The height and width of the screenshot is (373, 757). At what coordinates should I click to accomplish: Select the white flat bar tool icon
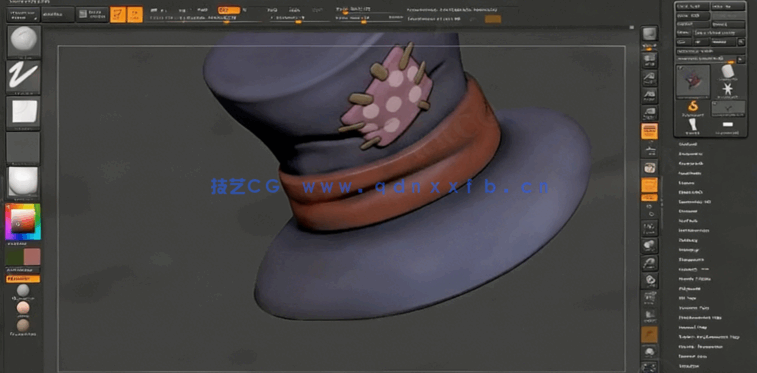[728, 125]
